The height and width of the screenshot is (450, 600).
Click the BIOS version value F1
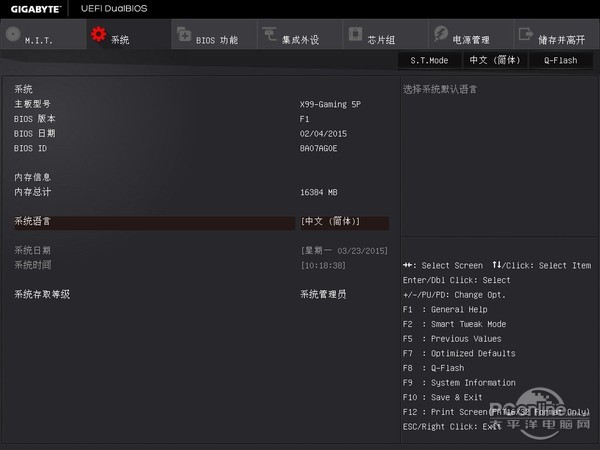(x=305, y=119)
